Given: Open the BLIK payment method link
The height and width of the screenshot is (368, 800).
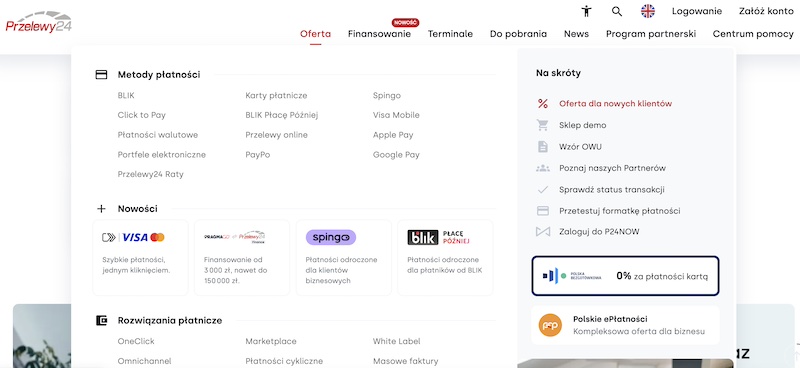Looking at the screenshot, I should [126, 95].
